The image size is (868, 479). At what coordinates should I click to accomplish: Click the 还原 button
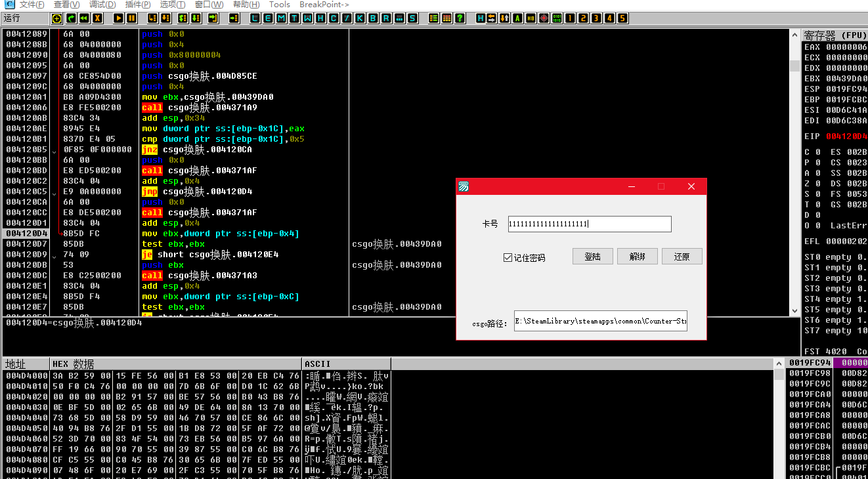[682, 257]
